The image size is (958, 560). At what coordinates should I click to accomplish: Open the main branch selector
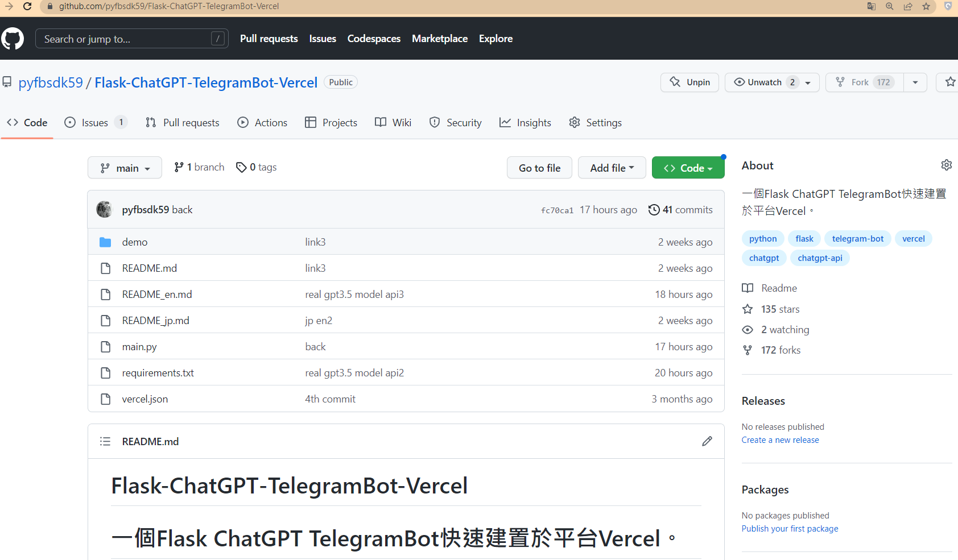point(125,168)
